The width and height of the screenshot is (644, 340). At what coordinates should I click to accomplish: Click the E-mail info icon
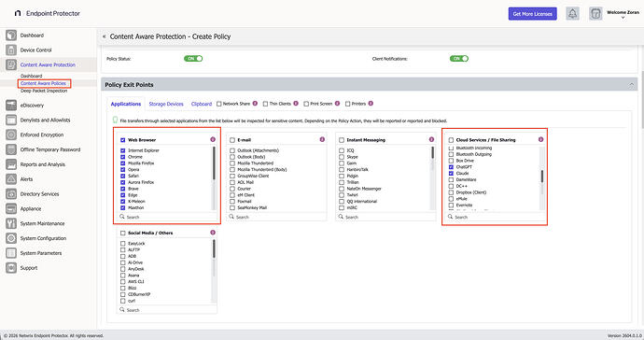pyautogui.click(x=322, y=139)
